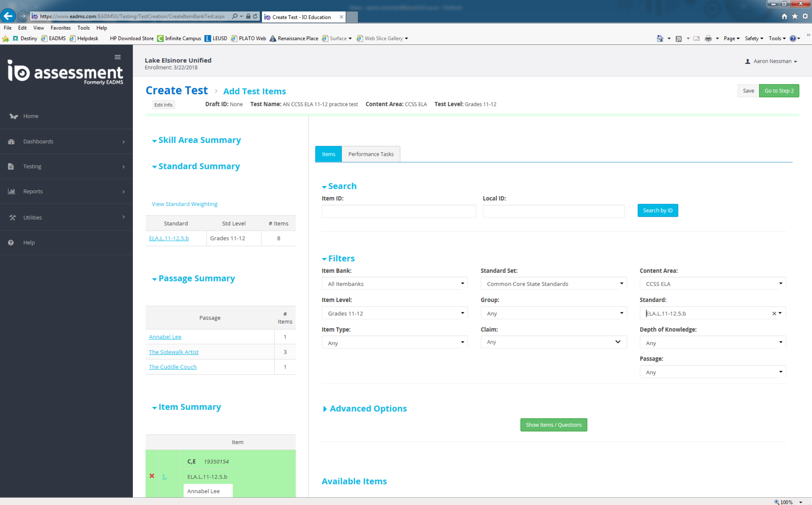Click the Reports bar chart icon
Viewport: 812px width, 505px height.
tap(11, 191)
